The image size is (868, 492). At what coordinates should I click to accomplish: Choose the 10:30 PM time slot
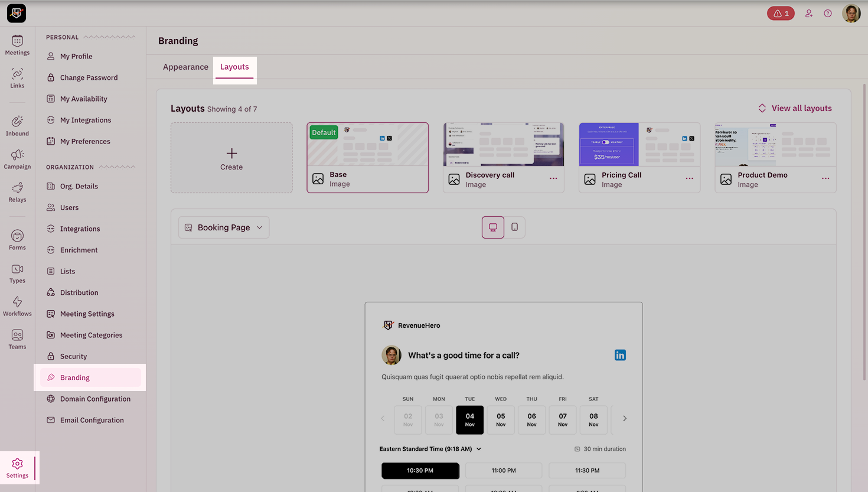tap(420, 470)
